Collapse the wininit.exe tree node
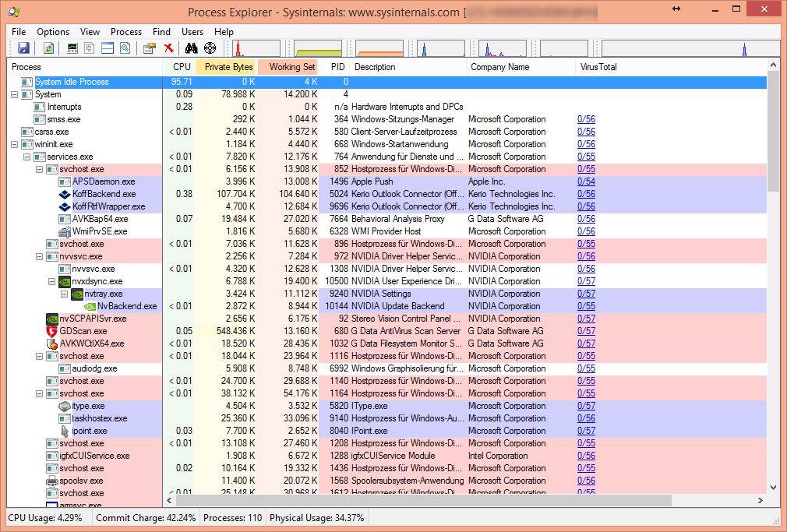 [x=15, y=145]
